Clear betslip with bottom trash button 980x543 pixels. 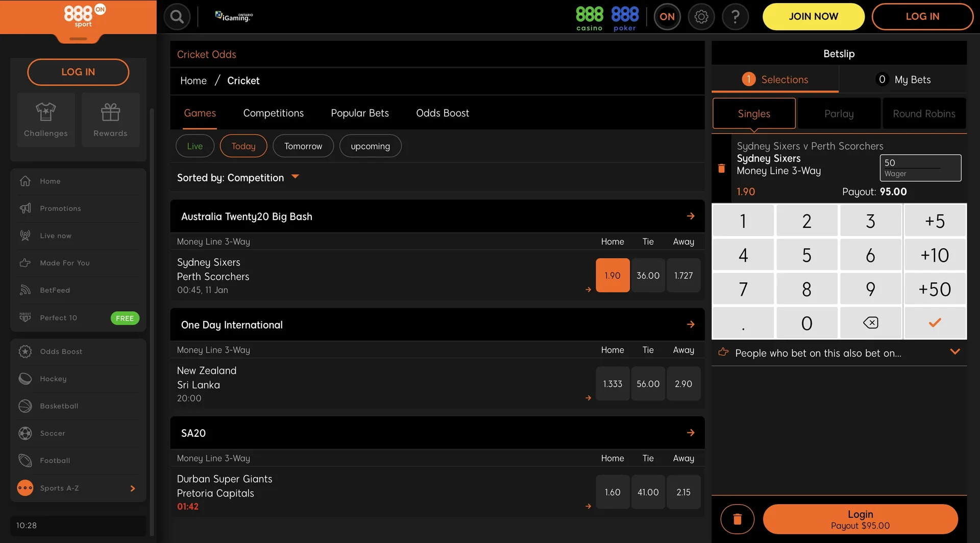tap(737, 519)
